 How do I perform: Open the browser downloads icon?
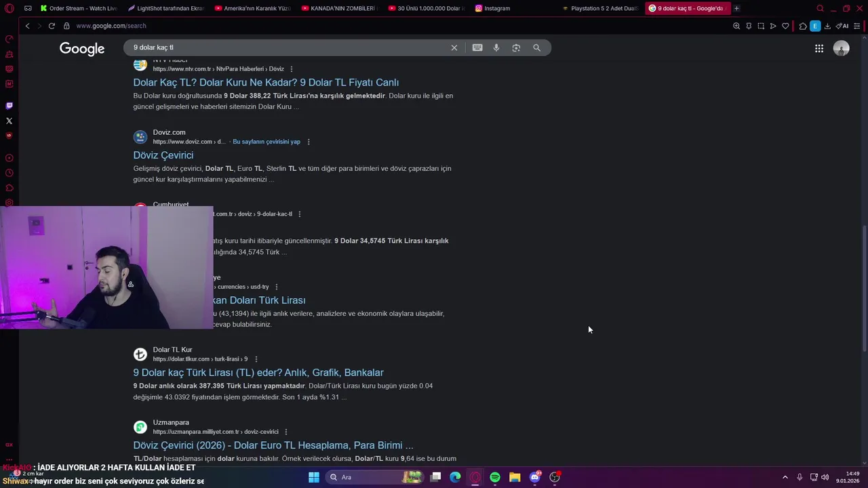(827, 26)
